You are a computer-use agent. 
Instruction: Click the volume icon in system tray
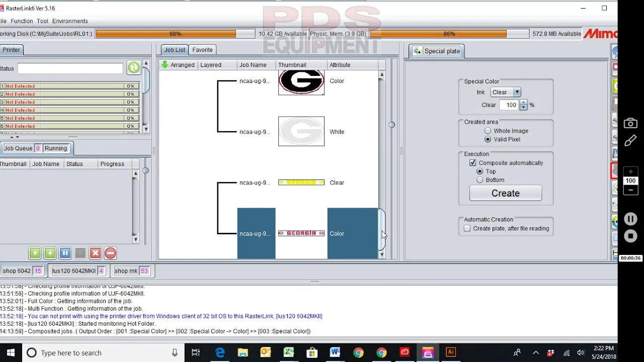point(581,353)
